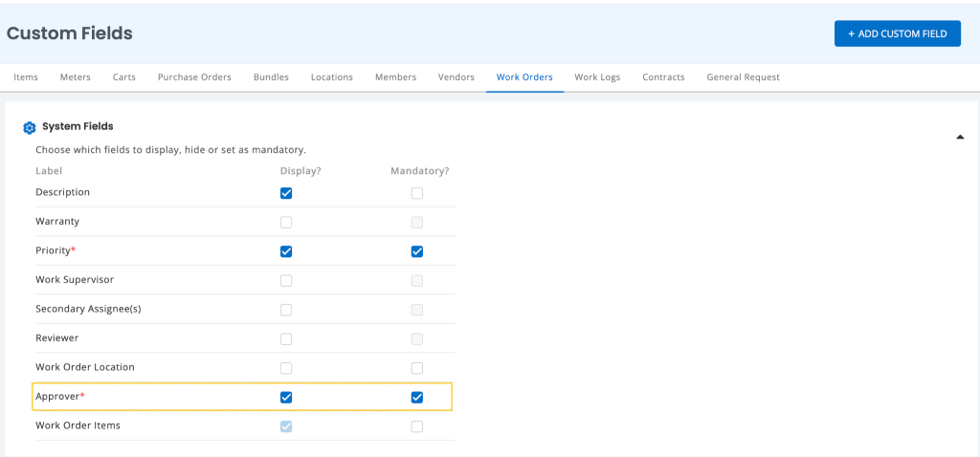Viewport: 980px width, 457px height.
Task: Click Mandatory checkbox for Reviewer
Action: (417, 339)
